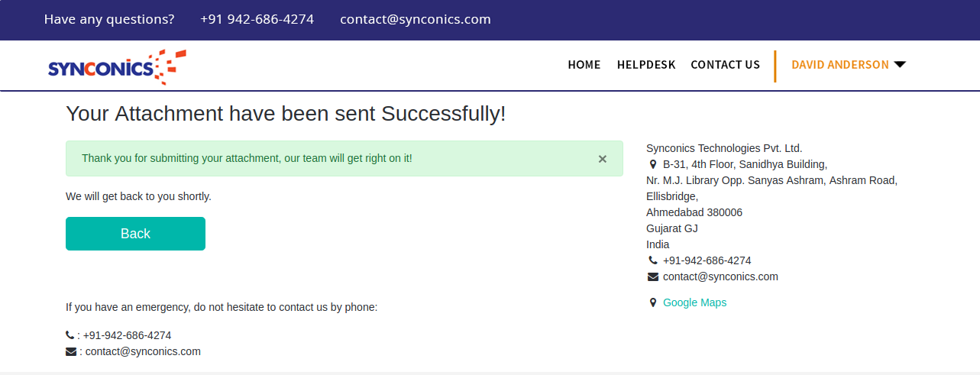980x375 pixels.
Task: Click the top bar phone number
Action: coord(257,19)
